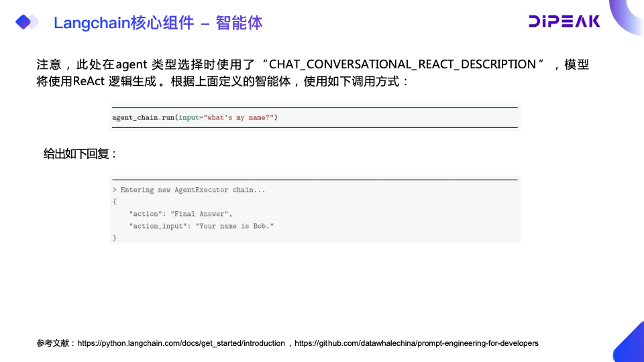Viewport: 644px width, 362px height.
Task: Click the slide title 'Langchain核心组件 – 智能体'
Action: [158, 23]
